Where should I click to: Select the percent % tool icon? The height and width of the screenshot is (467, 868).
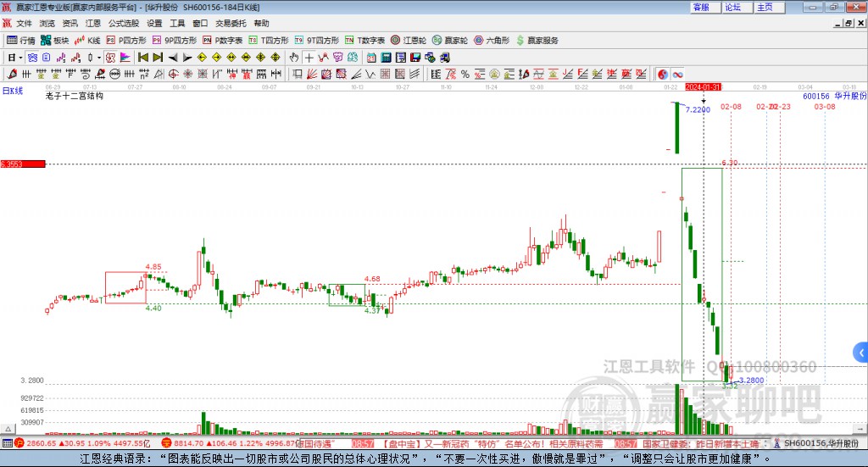click(465, 74)
